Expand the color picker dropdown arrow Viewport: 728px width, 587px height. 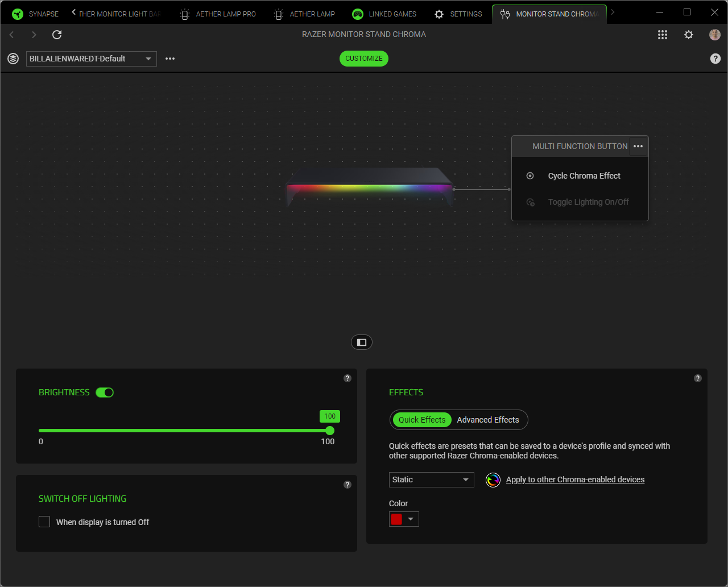point(411,519)
